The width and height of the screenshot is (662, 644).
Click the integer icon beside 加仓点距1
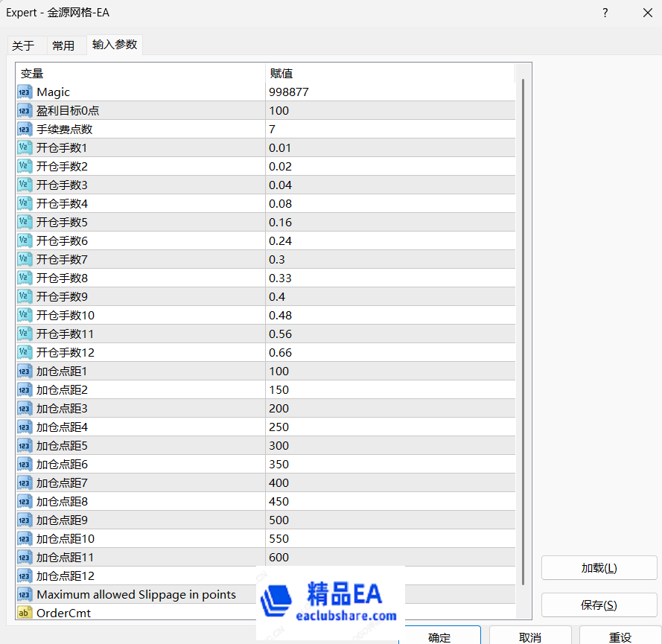(25, 372)
